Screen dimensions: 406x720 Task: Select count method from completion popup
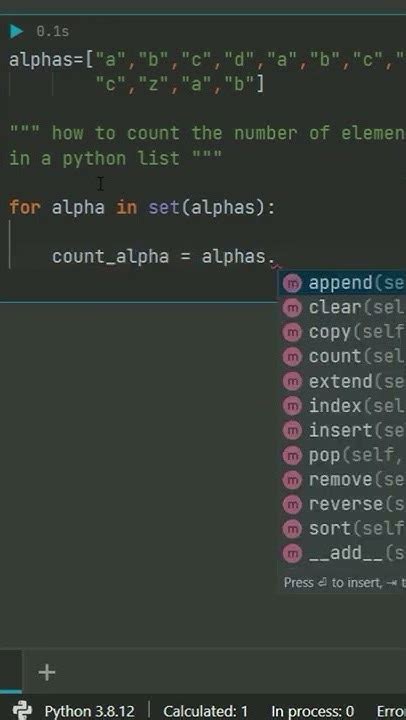342,357
